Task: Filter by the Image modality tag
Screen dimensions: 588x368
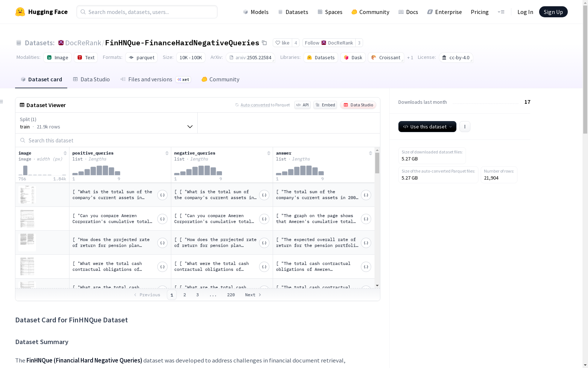Action: tap(58, 57)
